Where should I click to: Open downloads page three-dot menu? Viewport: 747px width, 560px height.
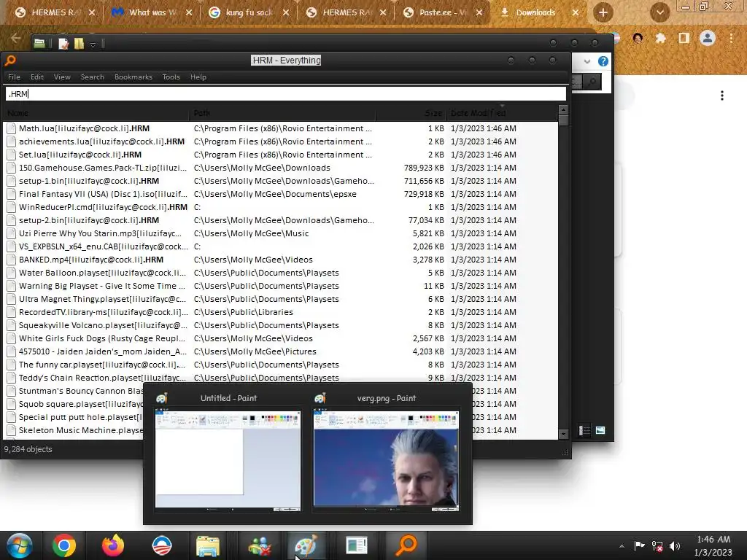point(722,96)
